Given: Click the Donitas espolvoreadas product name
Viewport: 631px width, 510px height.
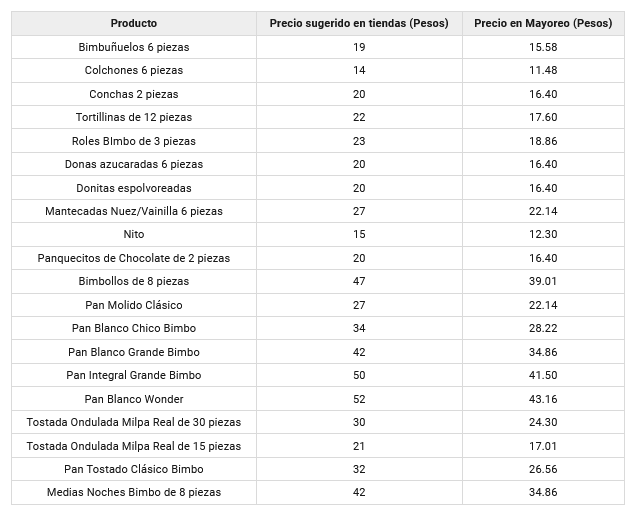Looking at the screenshot, I should pos(134,188).
